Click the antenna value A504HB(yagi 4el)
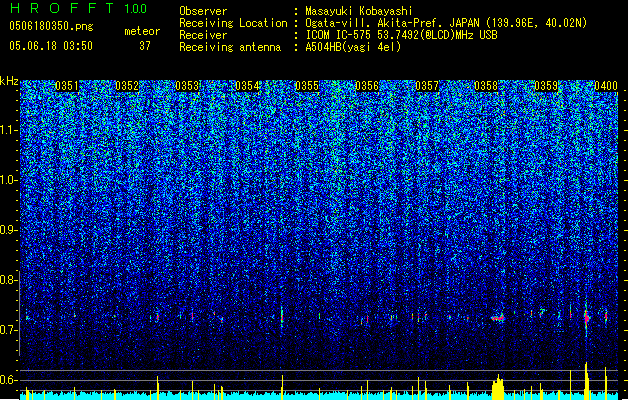Screen dimensions: 629x400 click(353, 47)
